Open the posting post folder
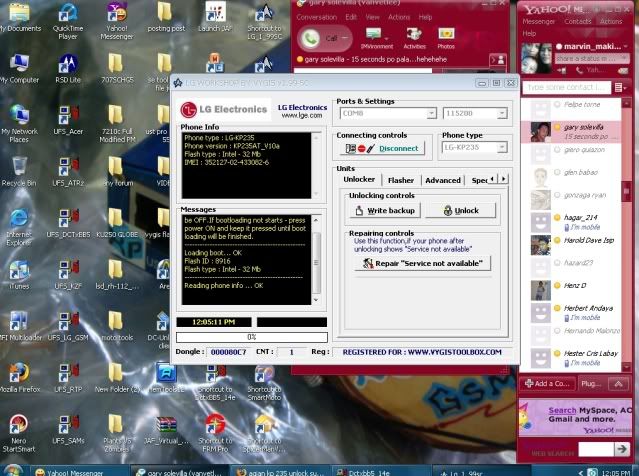The image size is (639, 476). coord(165,17)
